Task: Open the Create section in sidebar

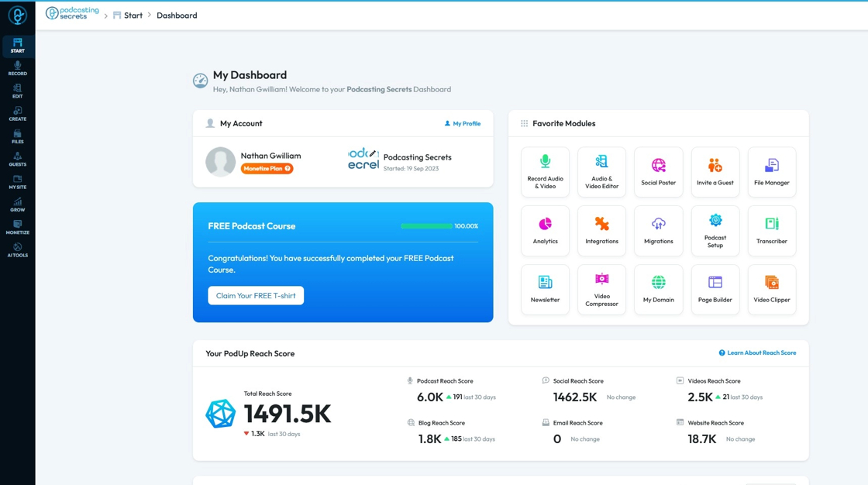Action: [17, 114]
